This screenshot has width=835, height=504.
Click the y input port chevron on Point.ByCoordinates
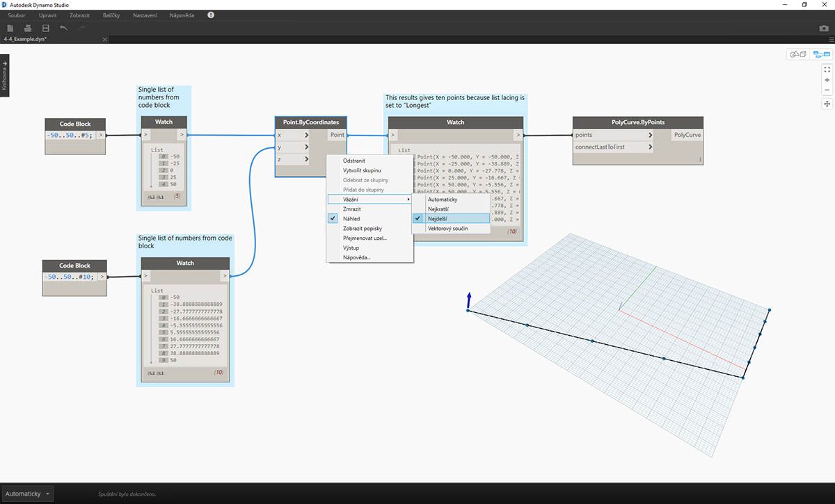click(x=305, y=147)
